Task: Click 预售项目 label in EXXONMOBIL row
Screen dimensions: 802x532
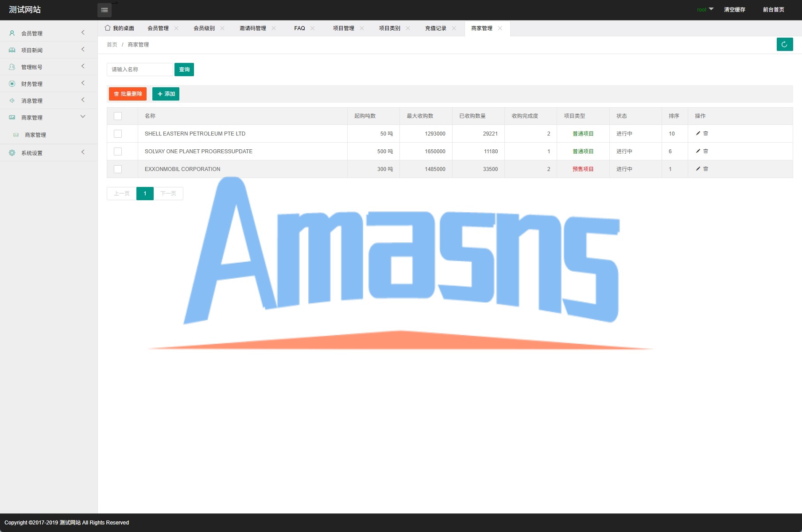Action: tap(583, 169)
